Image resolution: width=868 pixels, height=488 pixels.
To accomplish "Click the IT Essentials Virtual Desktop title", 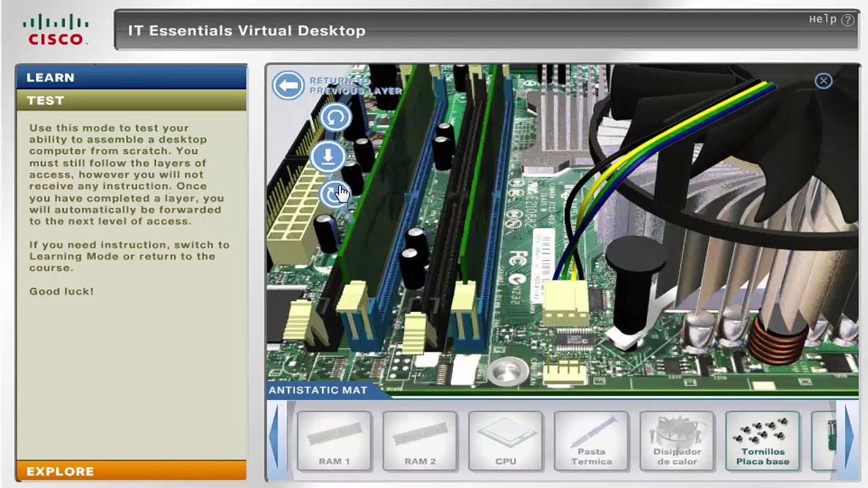I will pos(247,30).
